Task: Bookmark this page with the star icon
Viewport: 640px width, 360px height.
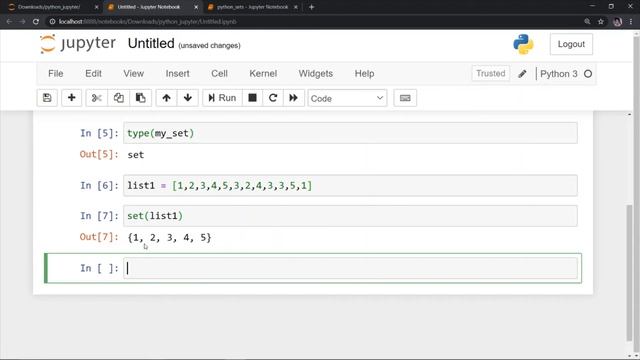Action: (601, 22)
